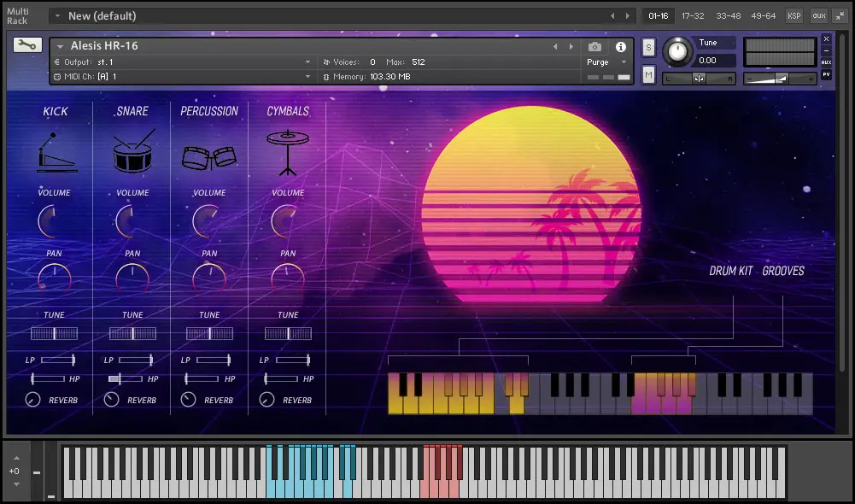This screenshot has height=504, width=855.
Task: Open instrument edit mode with the wrench icon
Action: point(27,46)
